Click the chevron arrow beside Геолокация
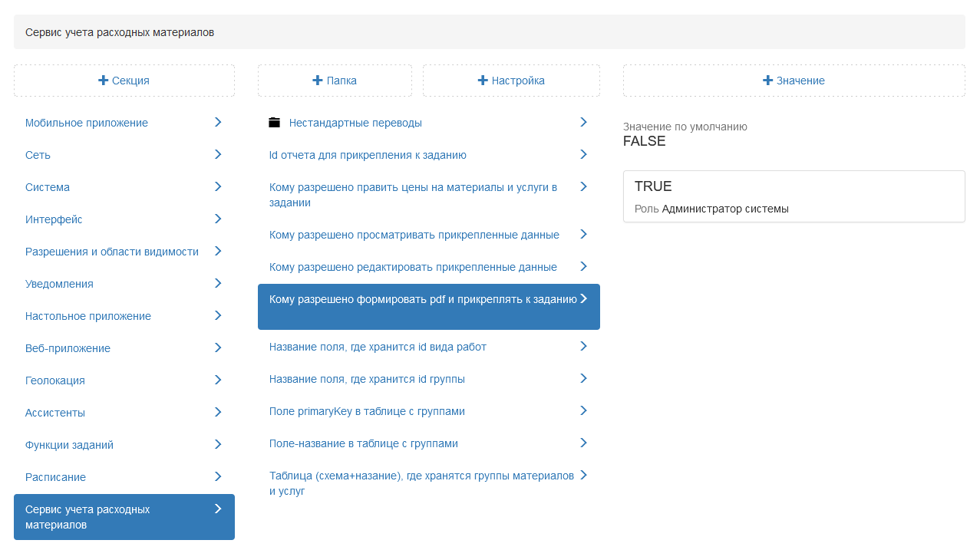980x550 pixels. pos(218,380)
